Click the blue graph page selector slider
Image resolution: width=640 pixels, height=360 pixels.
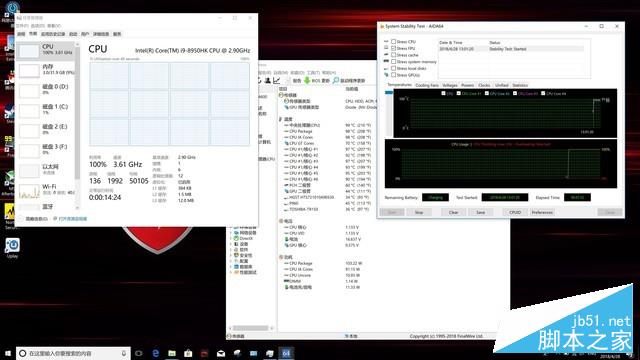tap(389, 93)
